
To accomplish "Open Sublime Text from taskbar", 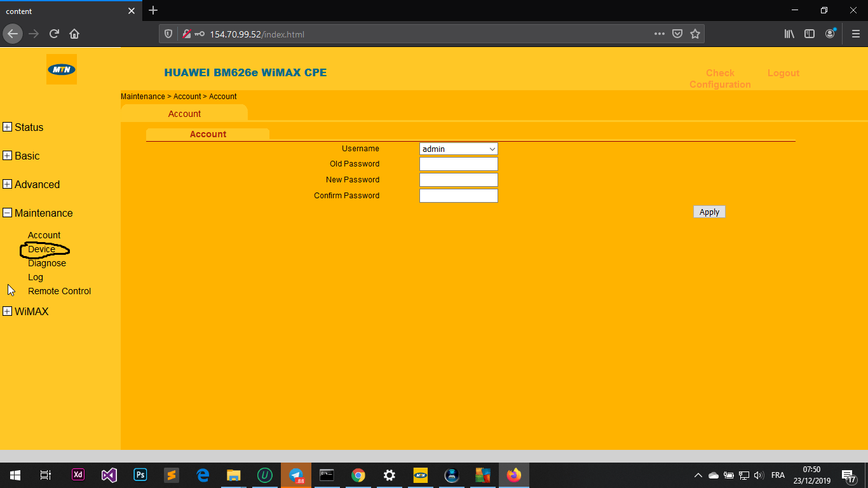I will tap(171, 475).
